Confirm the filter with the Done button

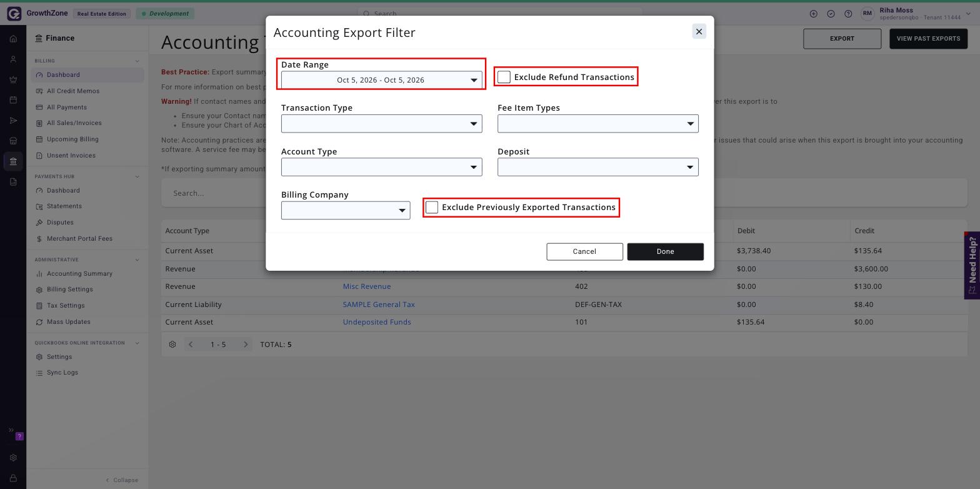click(665, 251)
